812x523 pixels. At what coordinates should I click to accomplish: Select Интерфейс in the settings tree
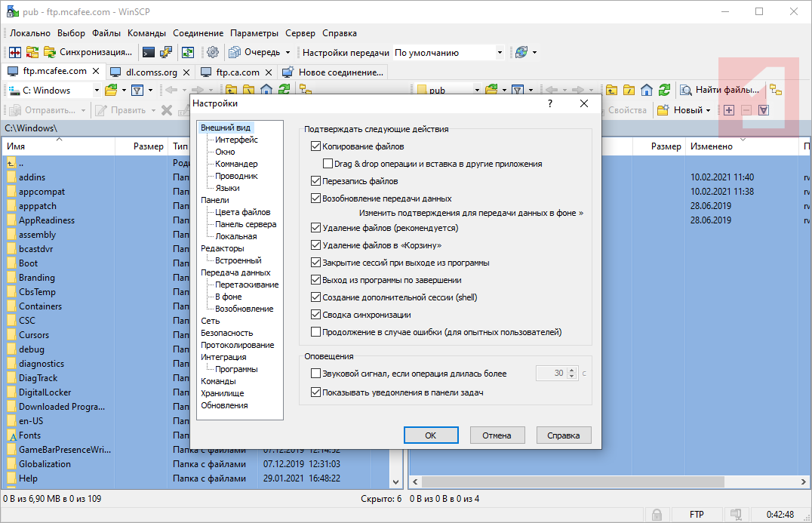pos(236,140)
